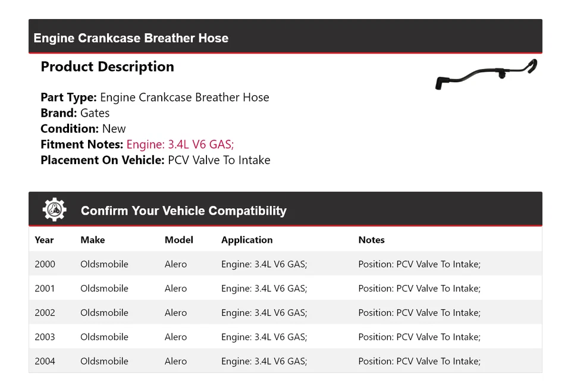Select the 2002 year cell
The height and width of the screenshot is (392, 571).
pos(45,313)
